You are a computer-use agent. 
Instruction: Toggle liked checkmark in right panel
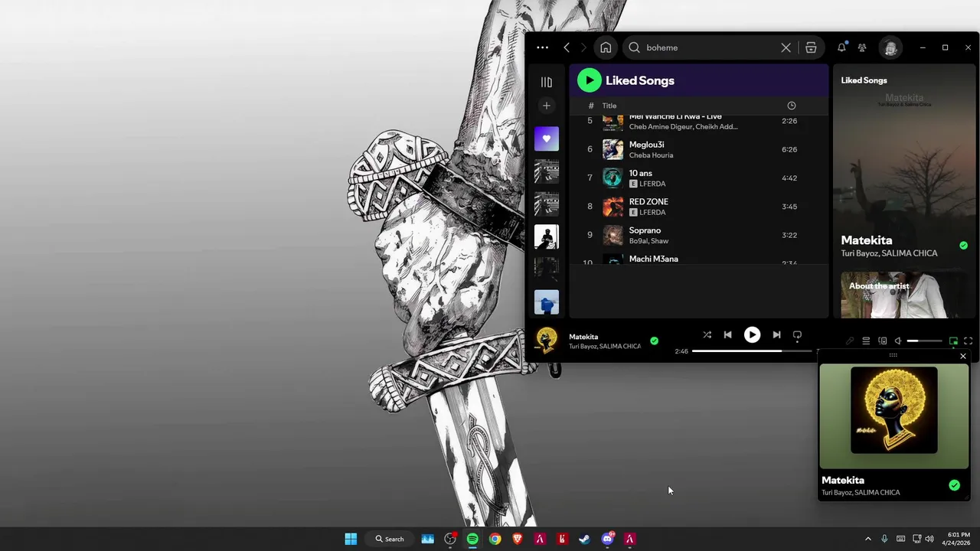click(x=963, y=246)
